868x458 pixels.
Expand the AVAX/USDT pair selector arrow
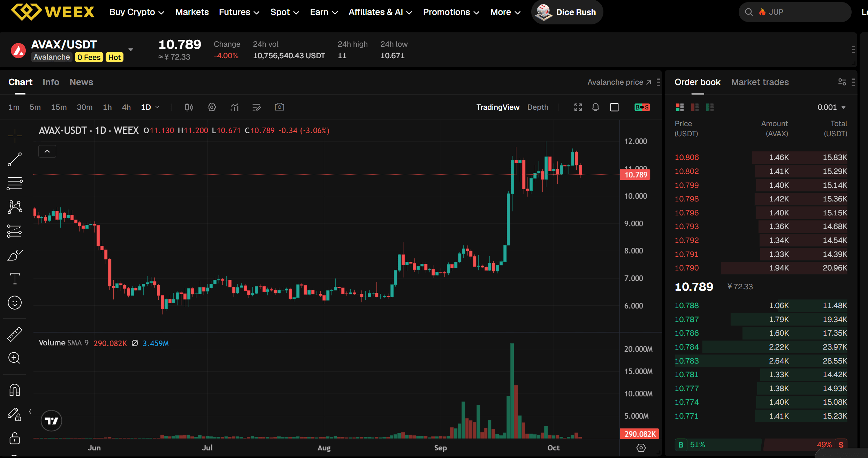pyautogui.click(x=131, y=49)
